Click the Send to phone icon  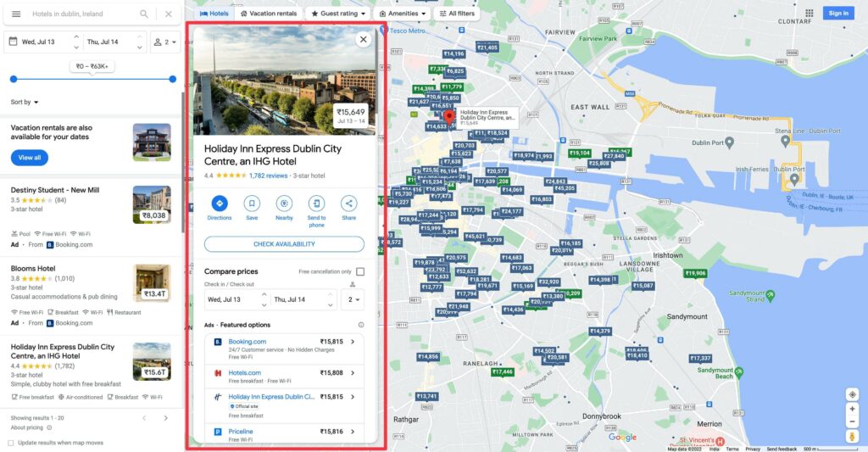[316, 204]
